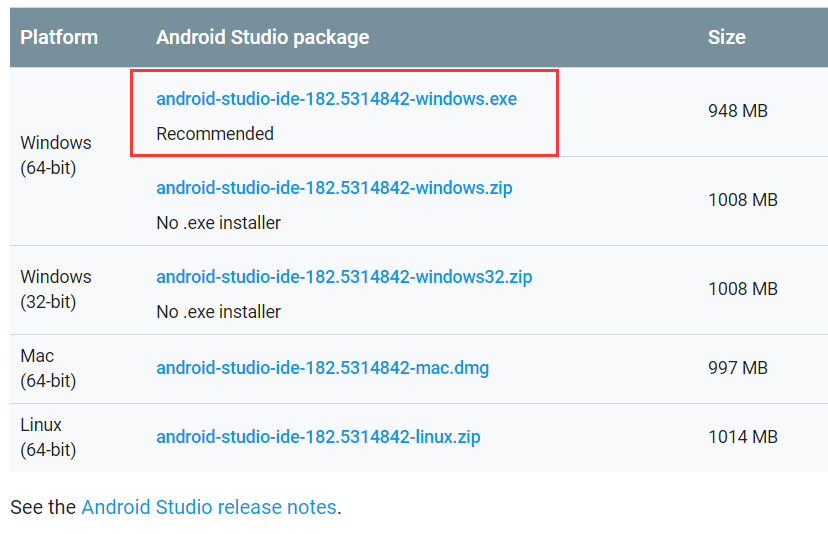Download android-studio-ide-182.5314842-windows.exe installer

(336, 99)
